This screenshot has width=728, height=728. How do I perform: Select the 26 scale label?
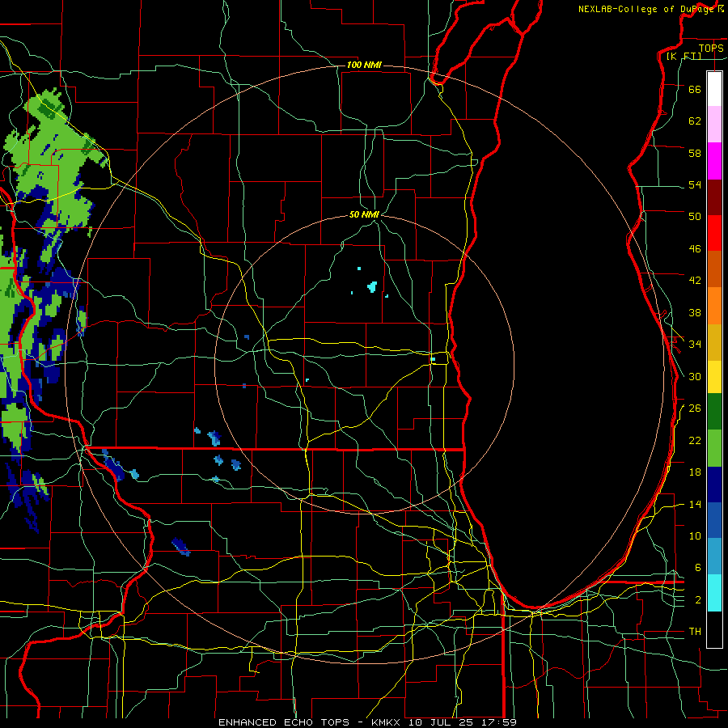pyautogui.click(x=695, y=408)
